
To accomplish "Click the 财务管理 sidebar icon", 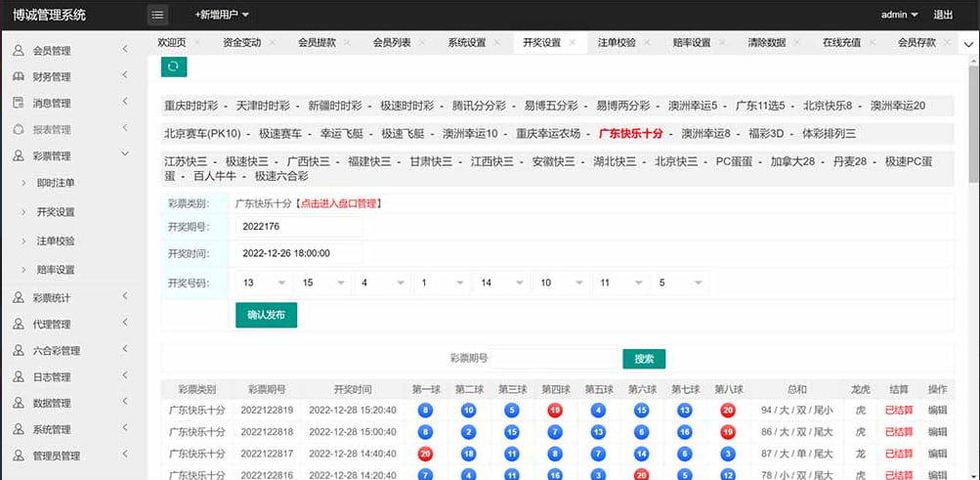I will pyautogui.click(x=19, y=77).
